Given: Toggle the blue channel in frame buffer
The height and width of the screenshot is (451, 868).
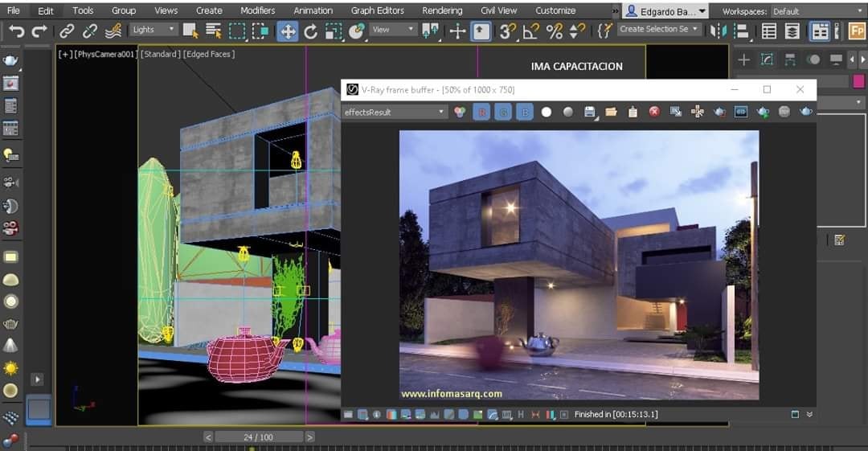Looking at the screenshot, I should [x=525, y=113].
